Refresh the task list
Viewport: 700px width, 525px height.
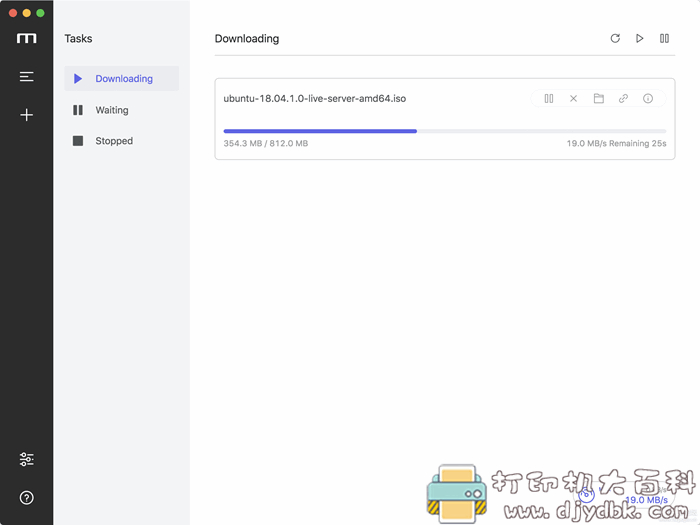pos(615,38)
